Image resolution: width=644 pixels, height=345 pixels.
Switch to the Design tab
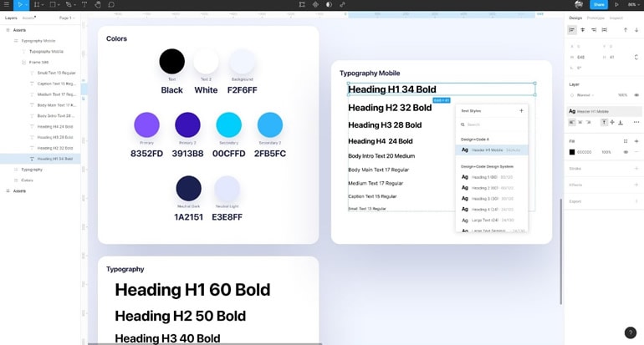pos(575,18)
